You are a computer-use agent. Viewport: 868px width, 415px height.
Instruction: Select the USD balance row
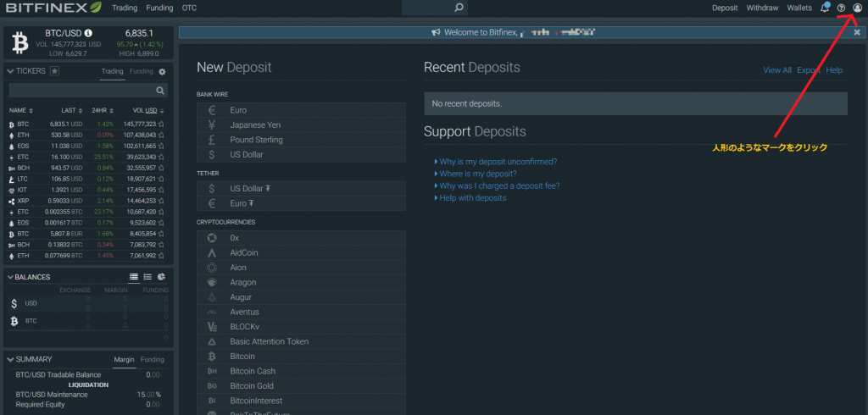[x=88, y=303]
